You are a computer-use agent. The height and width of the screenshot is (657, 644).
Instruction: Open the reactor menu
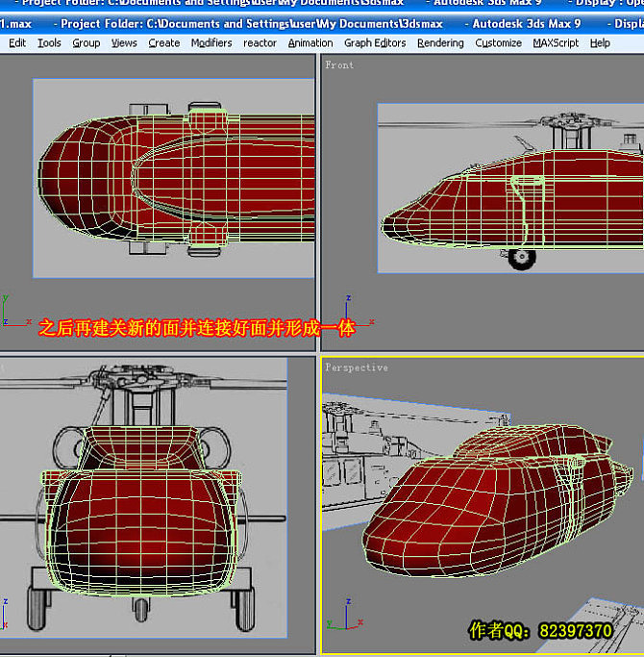point(260,43)
